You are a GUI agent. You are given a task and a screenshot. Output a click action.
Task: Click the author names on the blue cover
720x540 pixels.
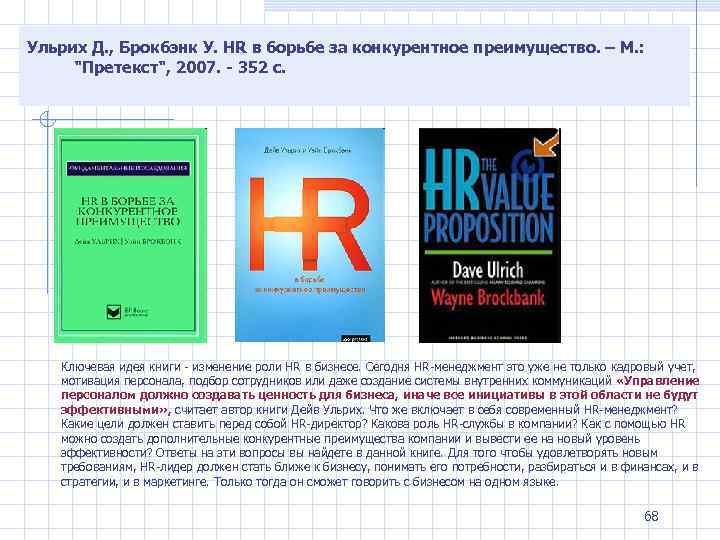point(308,150)
